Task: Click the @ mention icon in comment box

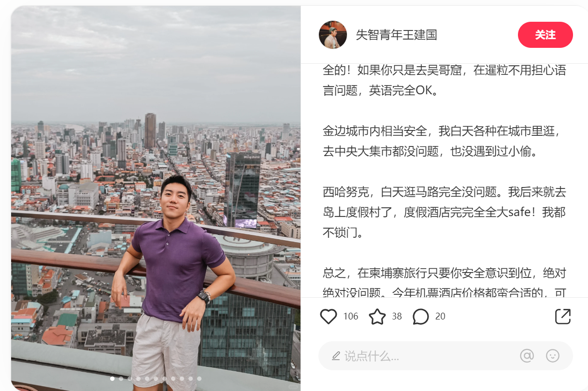Action: click(x=527, y=356)
